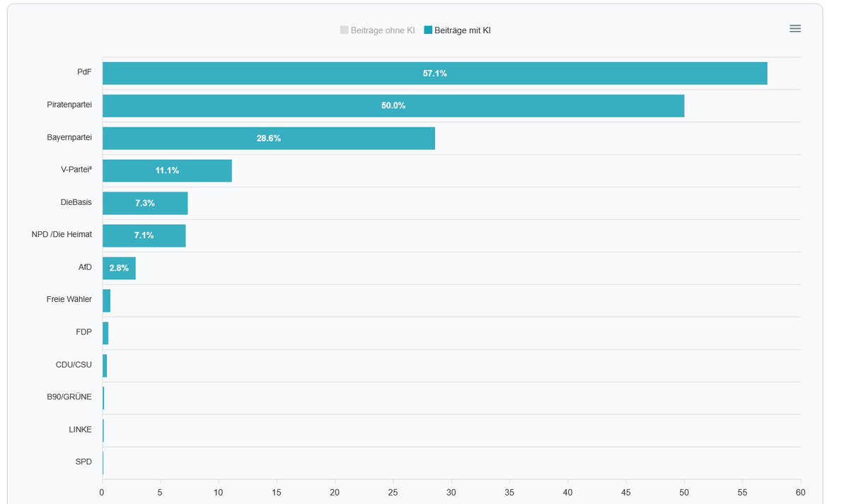Click the x-axis tick value 0
849x504 pixels.
coord(102,492)
